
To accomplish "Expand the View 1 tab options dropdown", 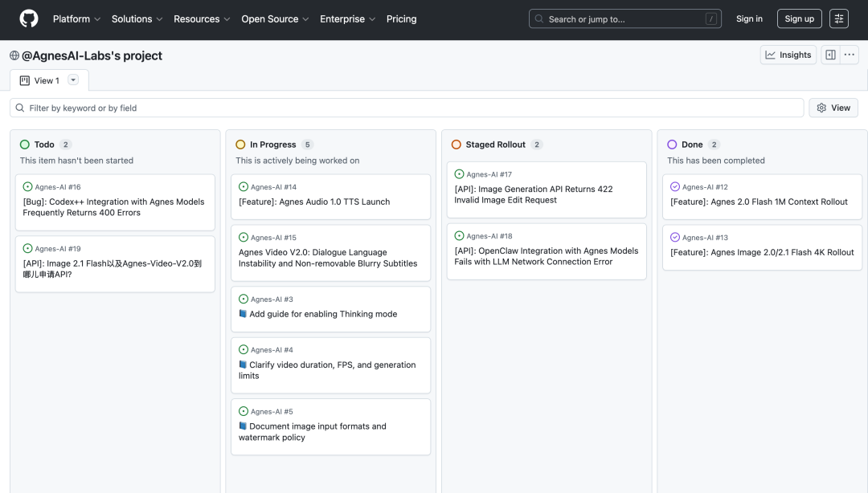I will pyautogui.click(x=73, y=80).
